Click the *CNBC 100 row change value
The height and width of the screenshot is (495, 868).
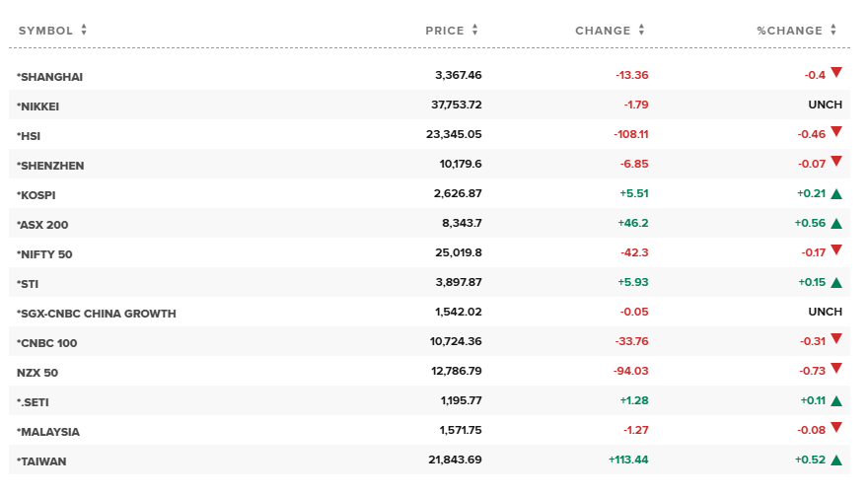pos(630,342)
